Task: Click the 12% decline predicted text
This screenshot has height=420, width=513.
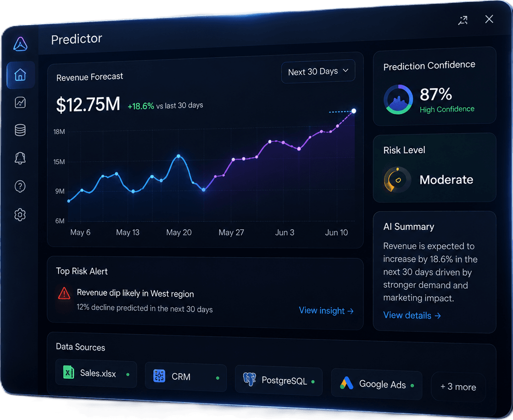Action: (145, 309)
